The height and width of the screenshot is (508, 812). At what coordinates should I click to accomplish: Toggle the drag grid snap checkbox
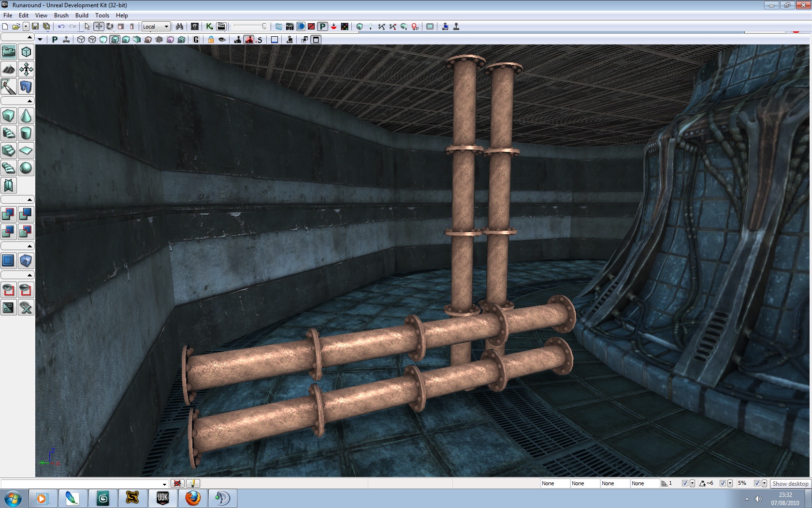tap(685, 483)
